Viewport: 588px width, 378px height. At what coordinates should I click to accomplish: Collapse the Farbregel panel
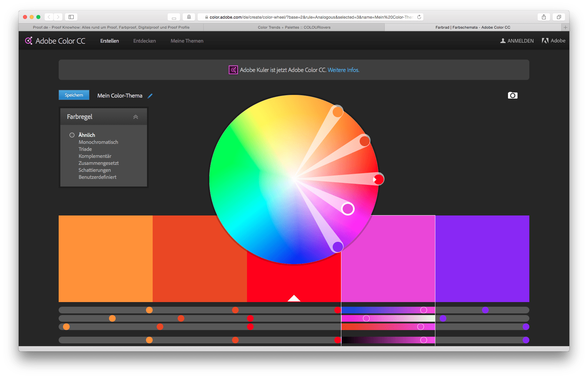point(135,117)
